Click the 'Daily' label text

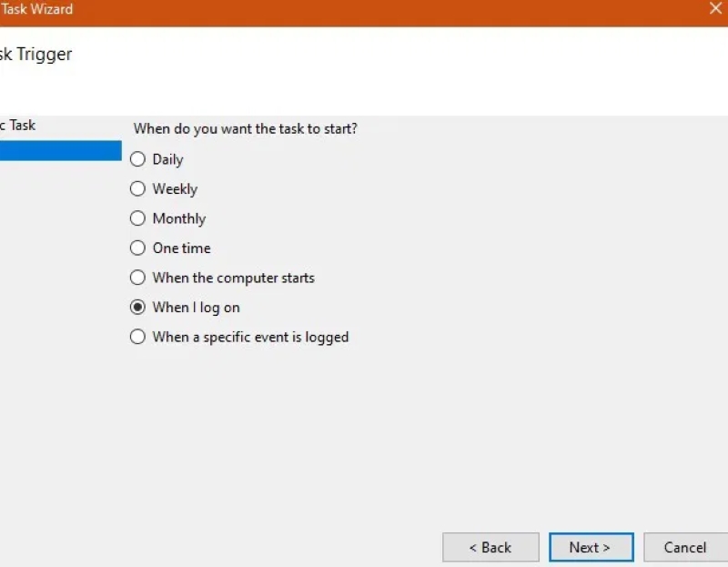tap(167, 159)
